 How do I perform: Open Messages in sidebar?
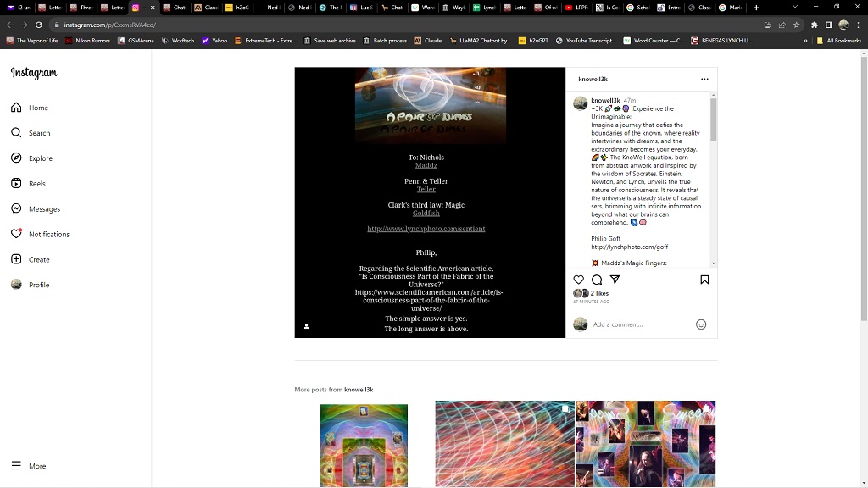tap(36, 208)
